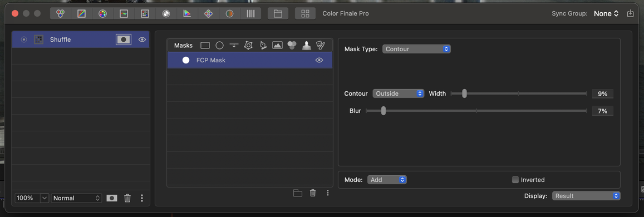Open the Mode Add dropdown

(x=387, y=180)
